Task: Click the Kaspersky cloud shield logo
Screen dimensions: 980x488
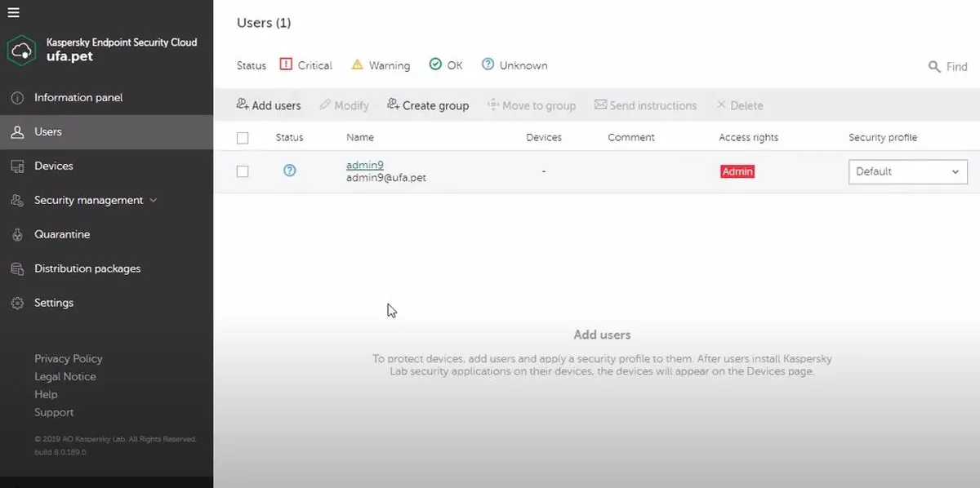Action: [21, 50]
